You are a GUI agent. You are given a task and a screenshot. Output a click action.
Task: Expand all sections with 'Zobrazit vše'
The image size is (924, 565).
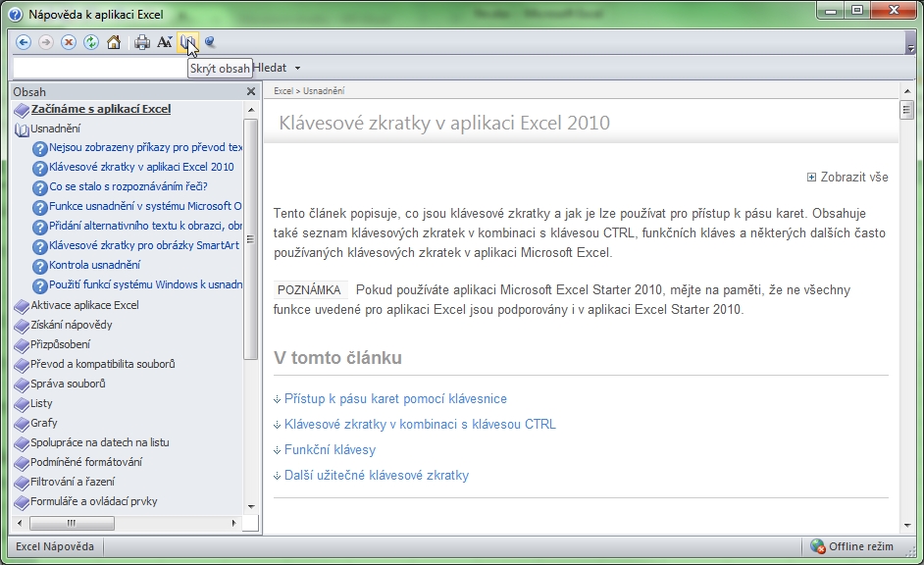point(847,177)
